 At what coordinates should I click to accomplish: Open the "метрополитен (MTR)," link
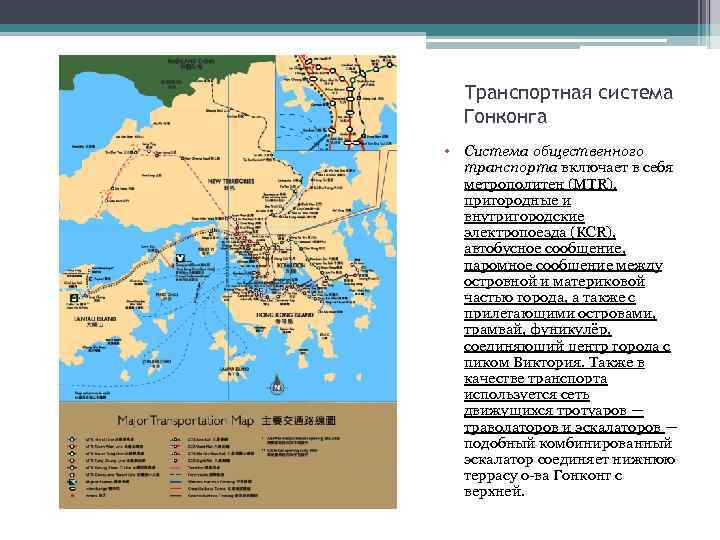[540, 184]
